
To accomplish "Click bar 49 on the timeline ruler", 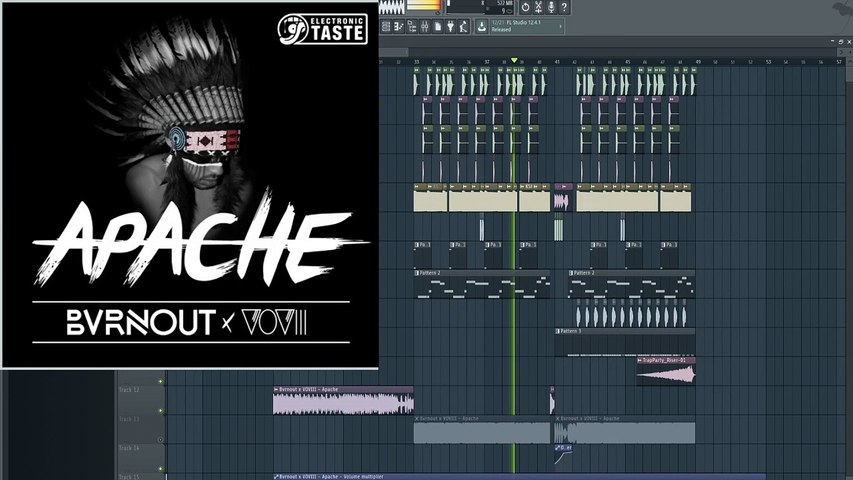I will pos(698,62).
